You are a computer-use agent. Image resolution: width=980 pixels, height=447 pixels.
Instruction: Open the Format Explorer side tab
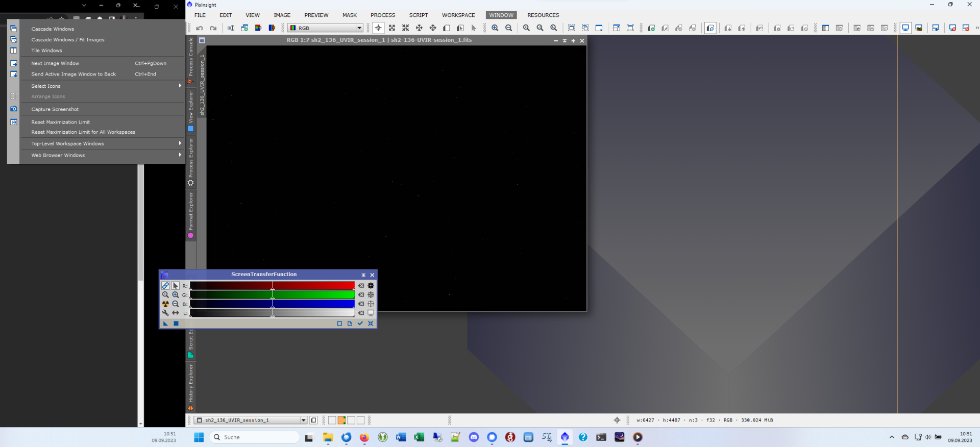coord(191,215)
